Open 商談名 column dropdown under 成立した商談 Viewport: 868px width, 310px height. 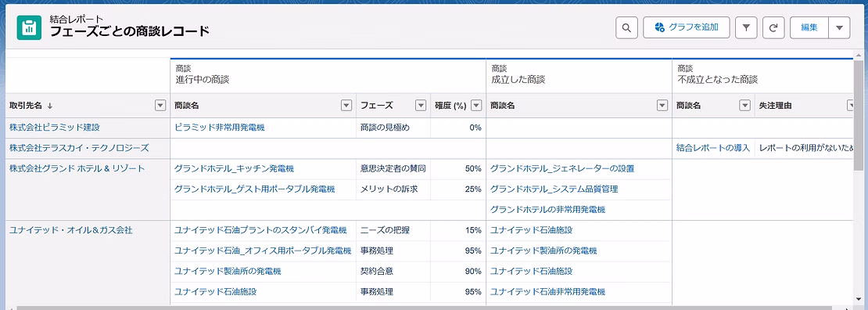pos(662,106)
